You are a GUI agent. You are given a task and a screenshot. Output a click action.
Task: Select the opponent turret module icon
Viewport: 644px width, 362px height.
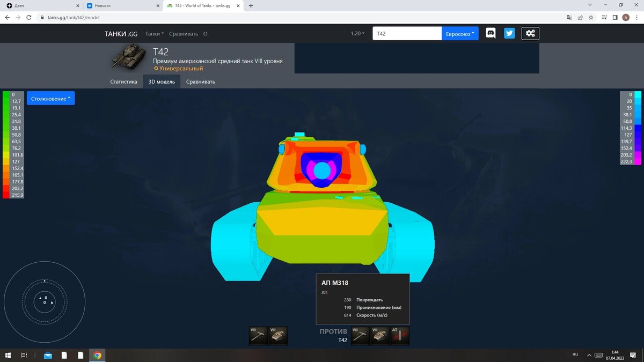click(380, 336)
